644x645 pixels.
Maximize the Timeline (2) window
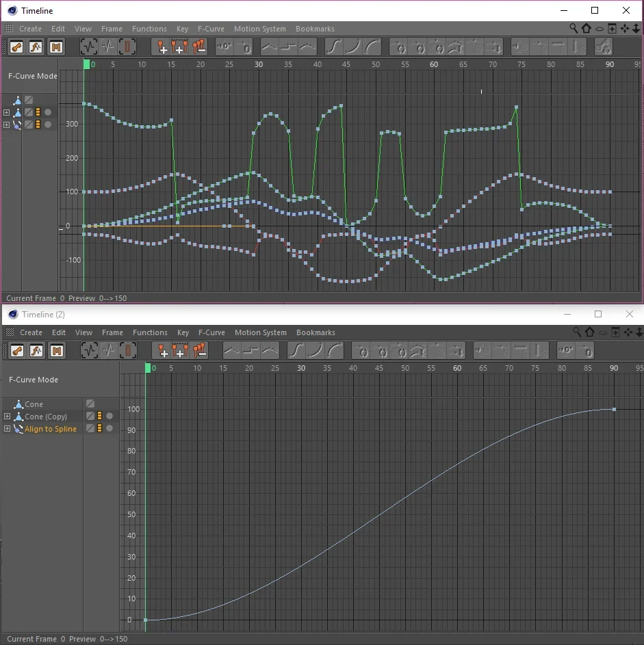[x=598, y=314]
